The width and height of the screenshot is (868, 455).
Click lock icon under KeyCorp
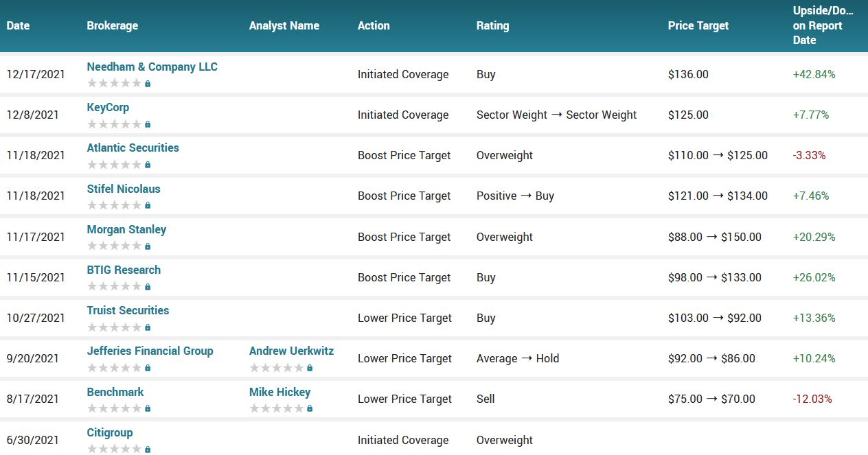148,124
